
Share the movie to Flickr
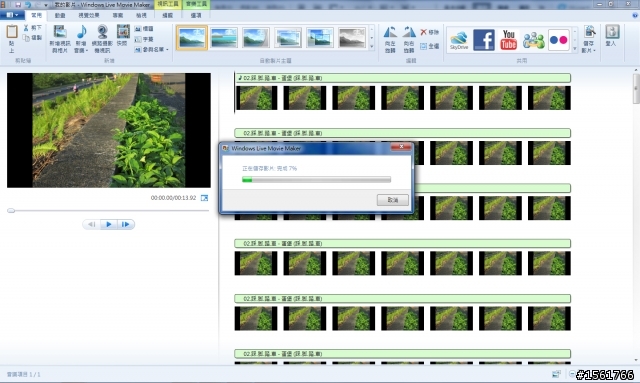pos(559,40)
